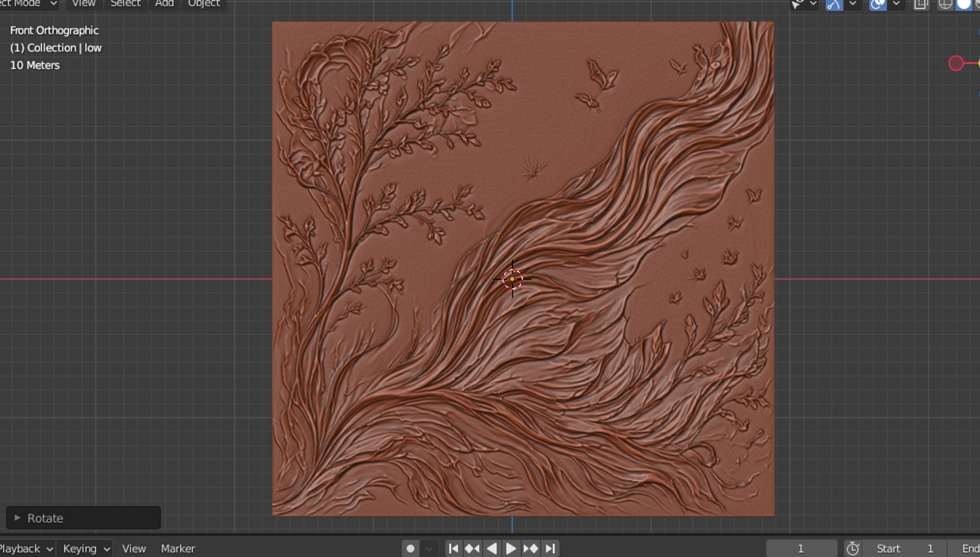Click the current frame field
980x557 pixels.
[801, 548]
